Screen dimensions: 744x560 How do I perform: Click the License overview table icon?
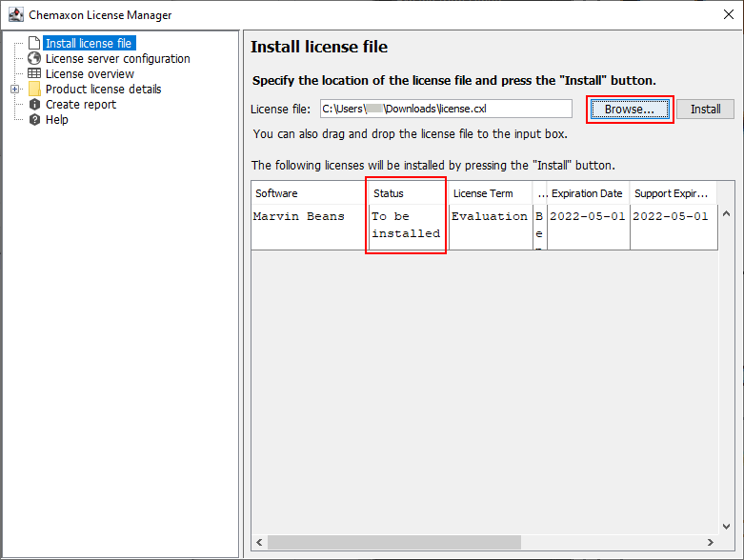point(34,73)
